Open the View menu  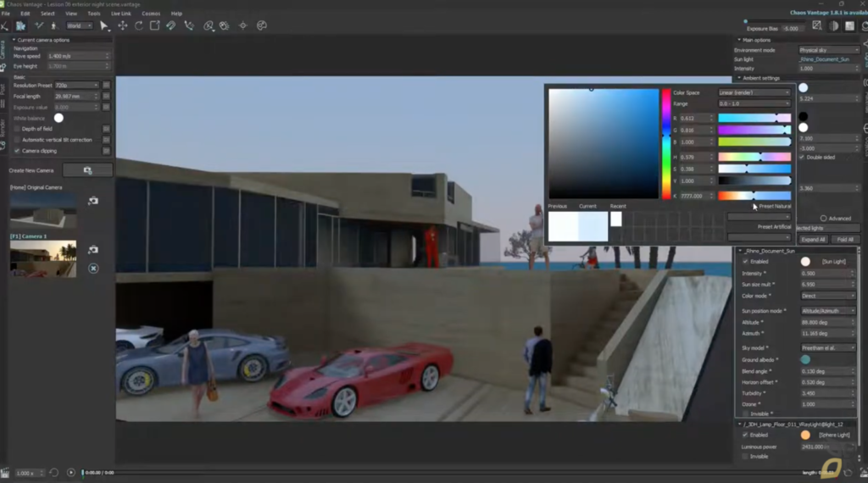(x=71, y=14)
